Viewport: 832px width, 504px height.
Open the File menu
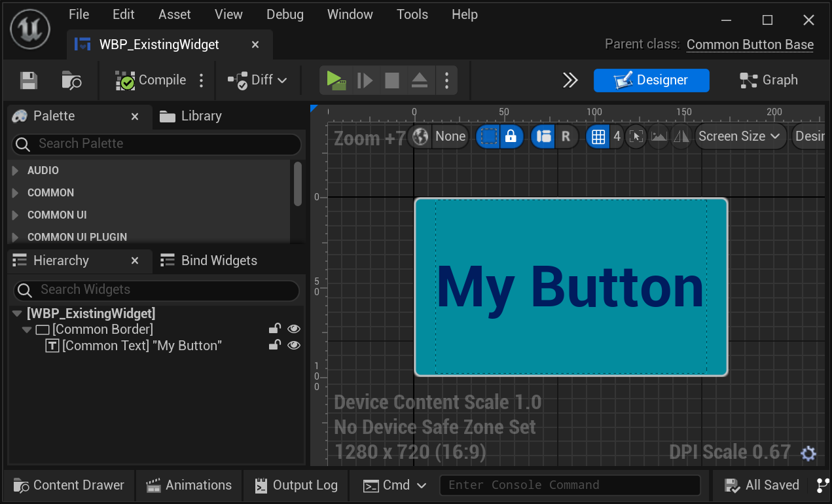tap(79, 14)
